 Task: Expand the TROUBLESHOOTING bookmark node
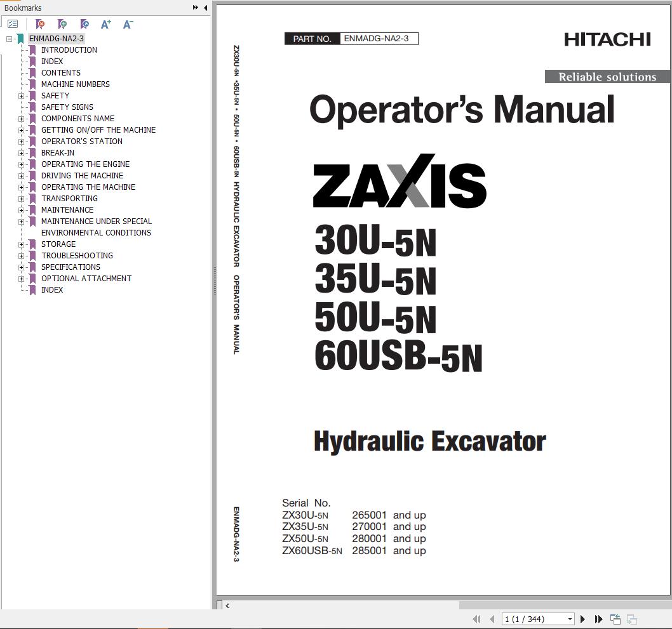(21, 256)
